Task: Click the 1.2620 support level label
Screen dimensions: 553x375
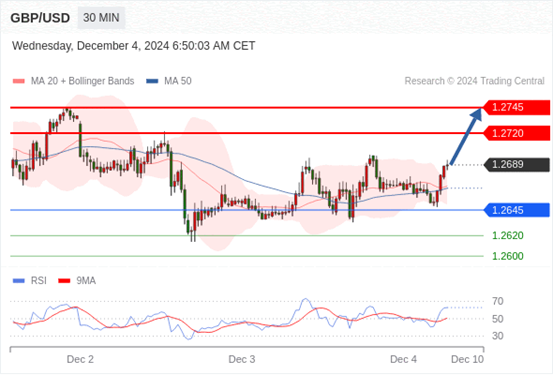Action: coord(508,235)
